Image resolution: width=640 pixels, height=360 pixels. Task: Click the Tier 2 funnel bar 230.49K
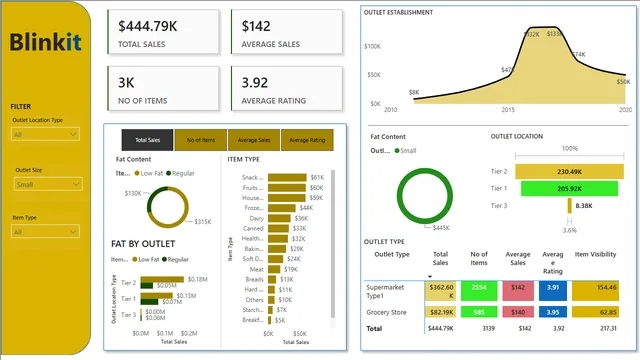[x=569, y=172]
